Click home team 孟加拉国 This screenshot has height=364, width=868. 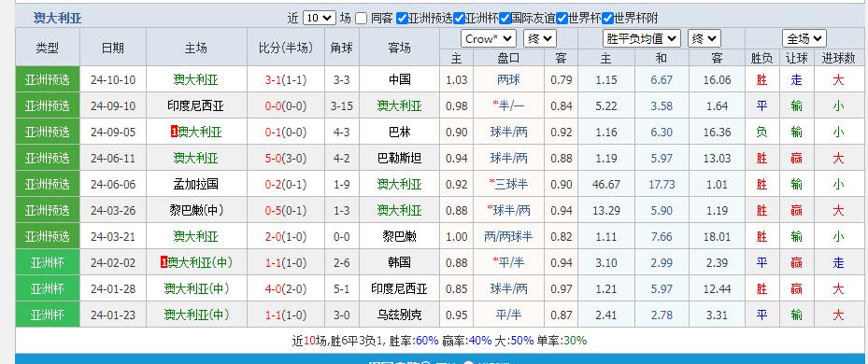point(195,184)
